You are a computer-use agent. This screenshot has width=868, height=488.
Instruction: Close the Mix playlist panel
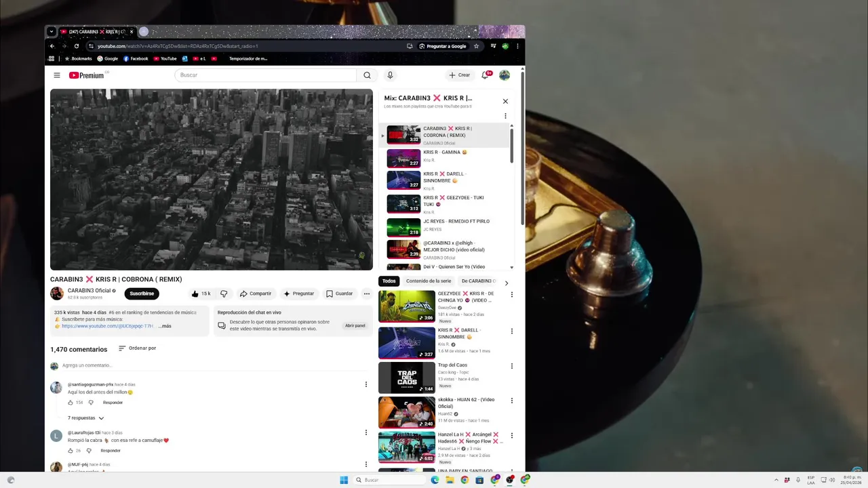click(x=505, y=101)
